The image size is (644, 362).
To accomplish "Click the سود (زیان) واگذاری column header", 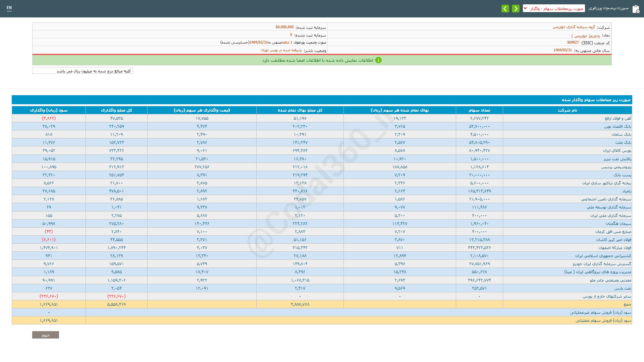I will pyautogui.click(x=49, y=110).
